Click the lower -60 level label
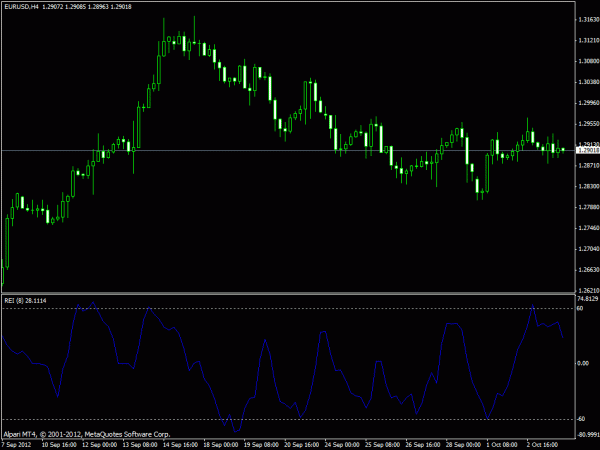The width and height of the screenshot is (600, 450). click(581, 419)
